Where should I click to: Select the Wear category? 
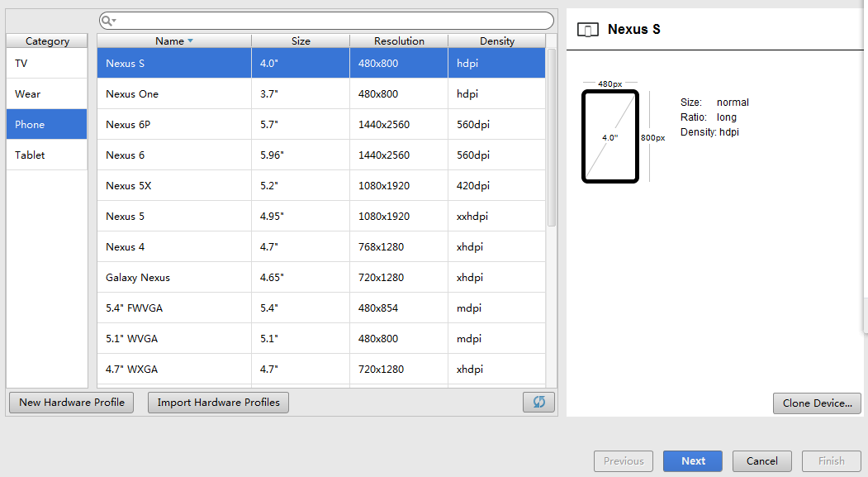[x=47, y=93]
